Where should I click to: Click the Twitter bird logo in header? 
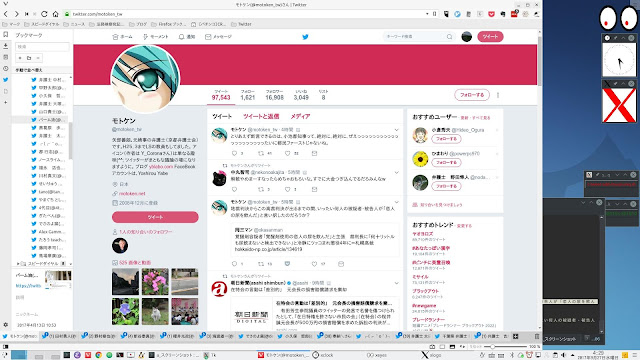tap(305, 37)
